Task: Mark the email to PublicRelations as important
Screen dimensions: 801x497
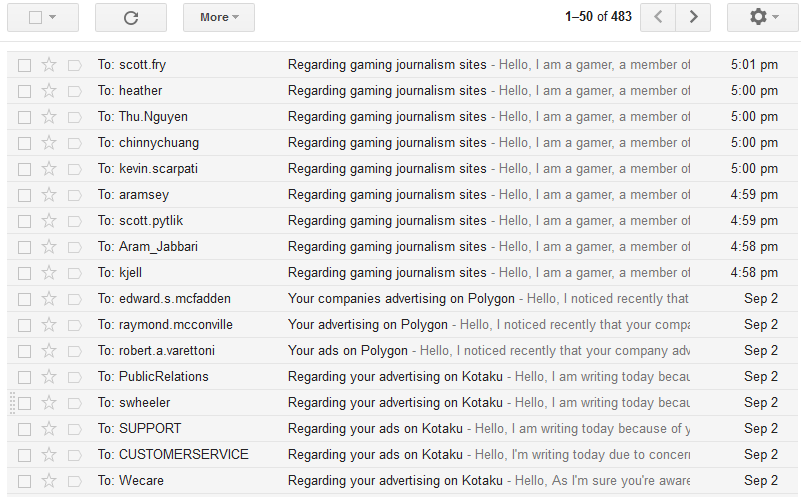Action: click(x=74, y=377)
